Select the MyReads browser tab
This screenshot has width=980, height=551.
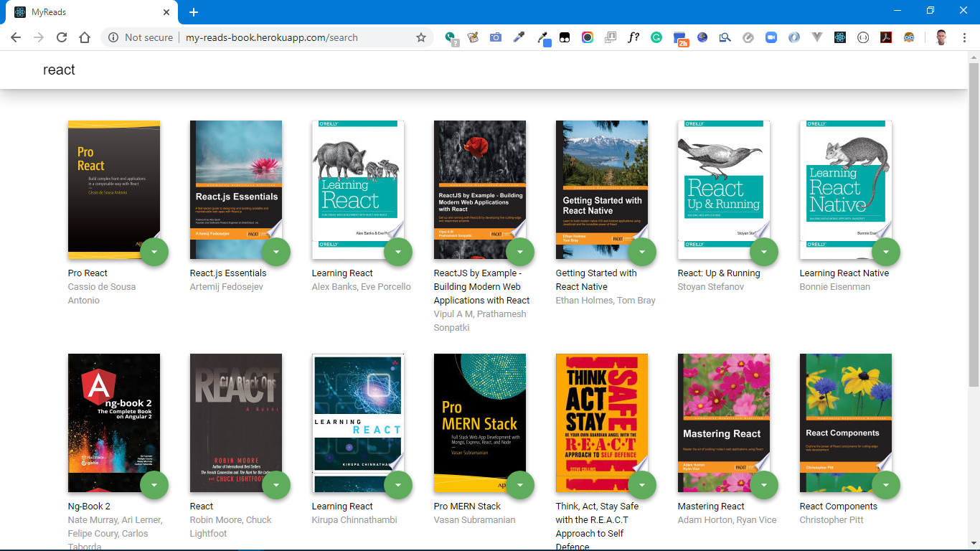(92, 12)
